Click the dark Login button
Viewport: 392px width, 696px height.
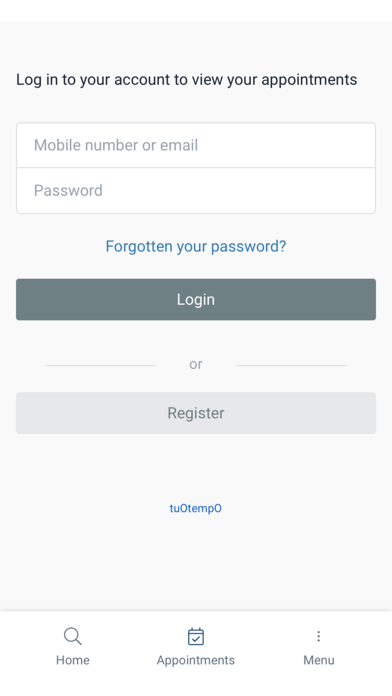tap(196, 299)
